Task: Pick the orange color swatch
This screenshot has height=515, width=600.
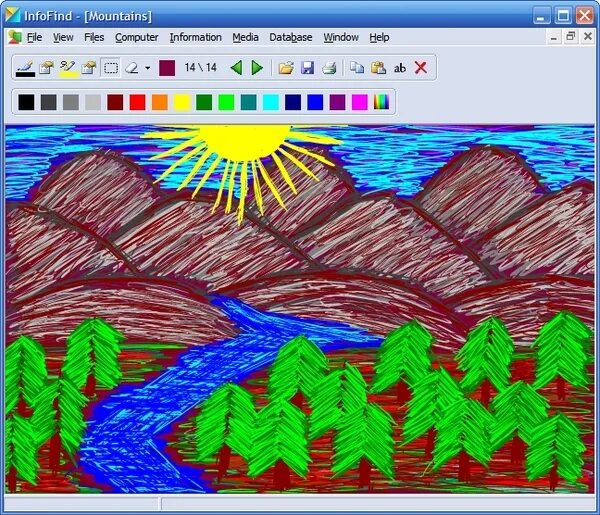Action: click(160, 102)
